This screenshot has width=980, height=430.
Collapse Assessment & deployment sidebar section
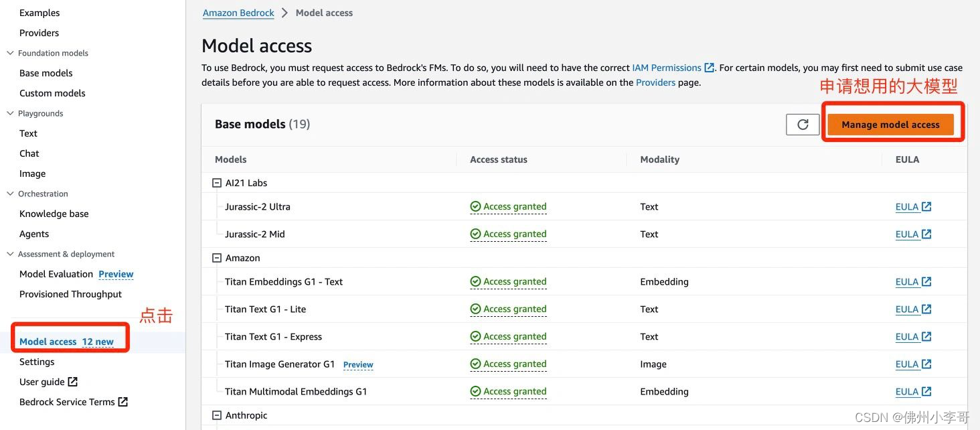(x=10, y=254)
